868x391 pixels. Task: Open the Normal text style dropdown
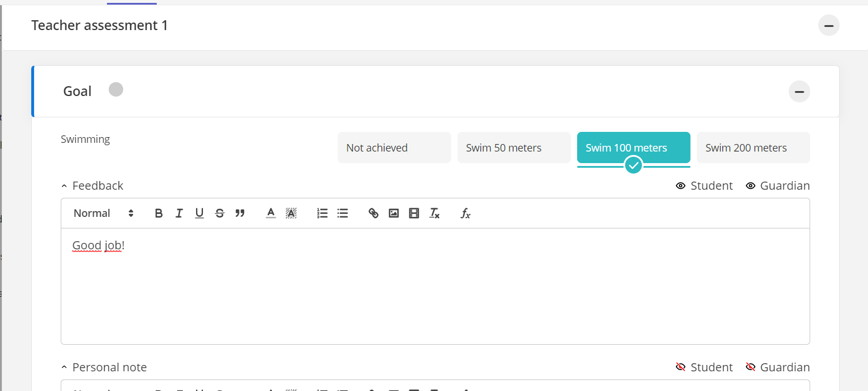pyautogui.click(x=104, y=213)
